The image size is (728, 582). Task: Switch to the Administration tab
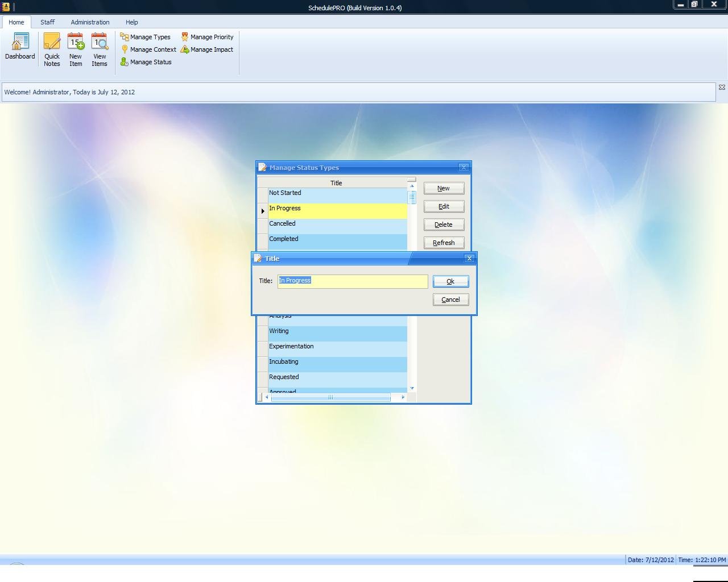tap(90, 22)
